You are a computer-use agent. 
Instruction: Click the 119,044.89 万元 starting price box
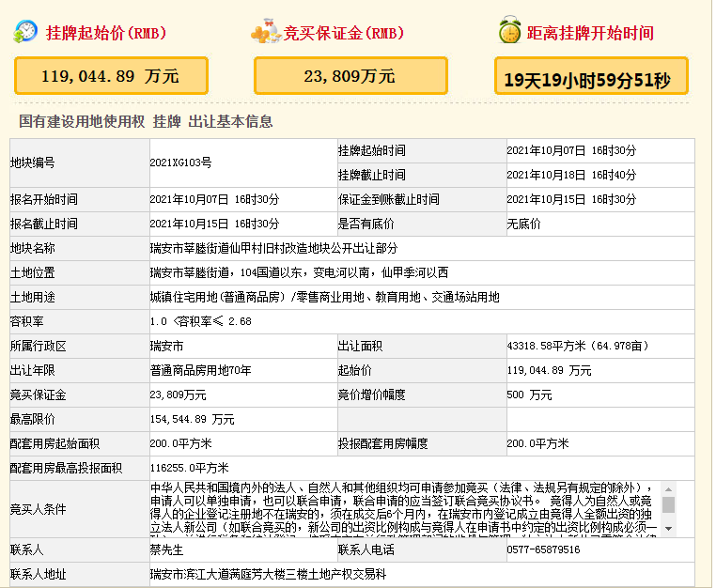[110, 76]
